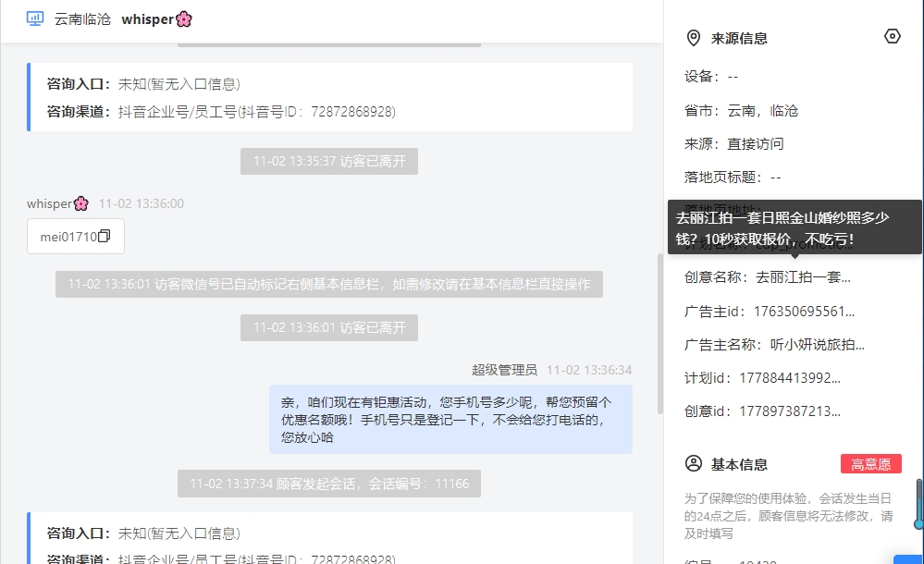Click the 来源：直接访问 field
This screenshot has height=564, width=924.
coord(733,144)
